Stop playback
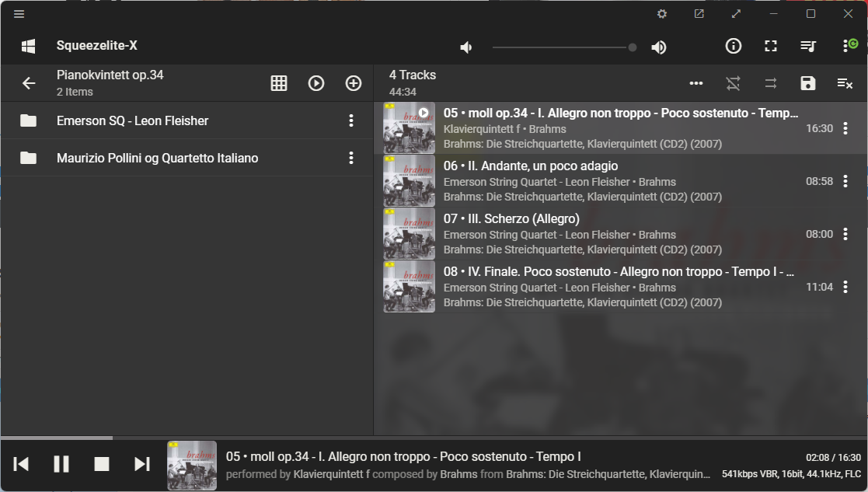The image size is (868, 492). 102,464
